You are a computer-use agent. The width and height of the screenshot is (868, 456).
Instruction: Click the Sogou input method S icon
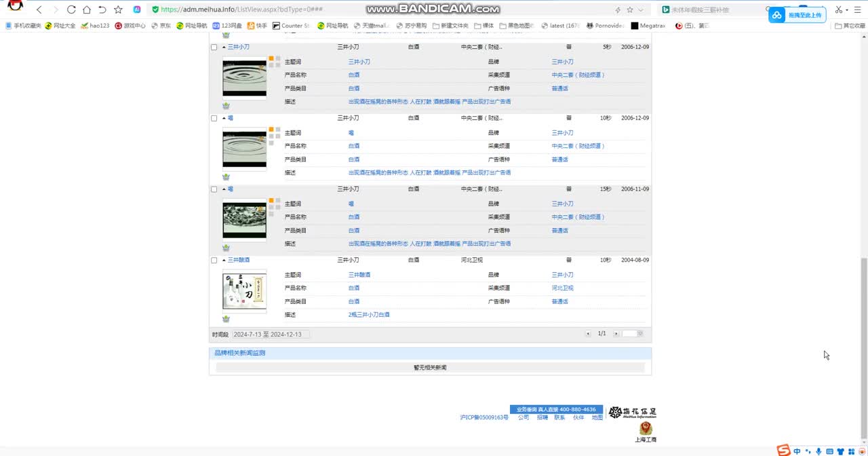pos(783,450)
